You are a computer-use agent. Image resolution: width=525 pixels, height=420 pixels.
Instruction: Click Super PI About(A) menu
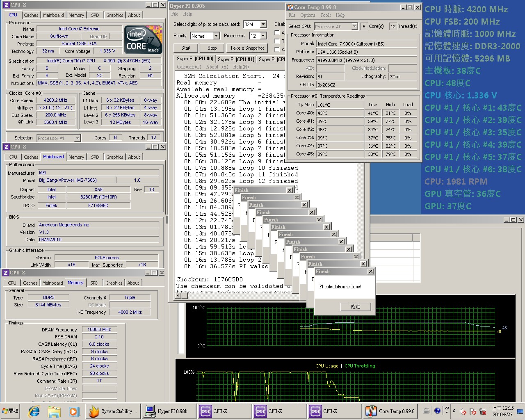coord(217,67)
